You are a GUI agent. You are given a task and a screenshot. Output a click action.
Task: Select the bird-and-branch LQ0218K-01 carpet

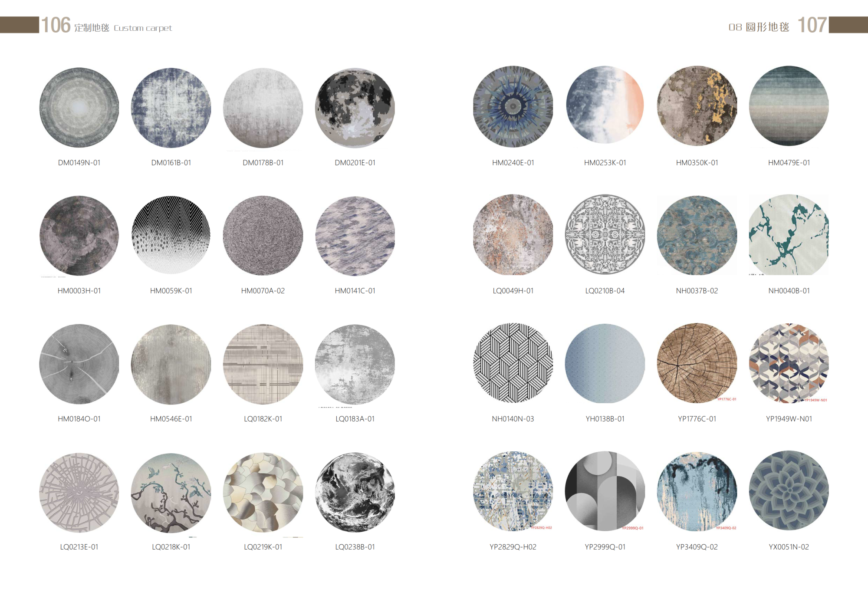[171, 492]
